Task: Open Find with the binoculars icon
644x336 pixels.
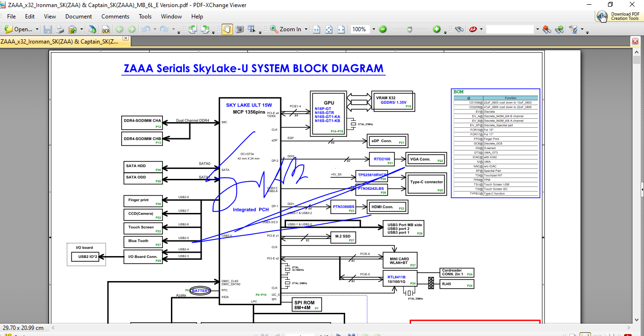Action: [459, 29]
